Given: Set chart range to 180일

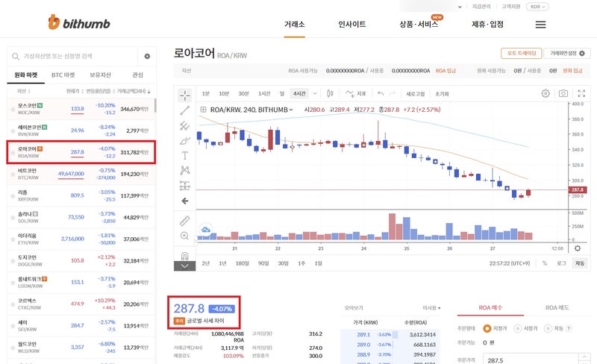Looking at the screenshot, I should point(242,263).
